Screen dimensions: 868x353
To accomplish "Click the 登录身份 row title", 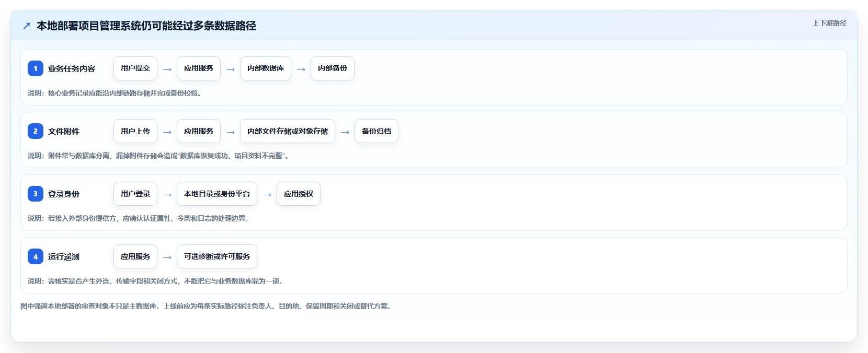I will click(x=64, y=194).
